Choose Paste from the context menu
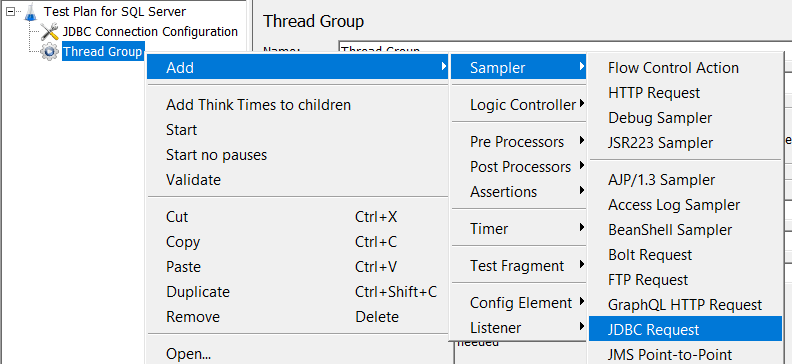792x364 pixels. click(x=298, y=267)
